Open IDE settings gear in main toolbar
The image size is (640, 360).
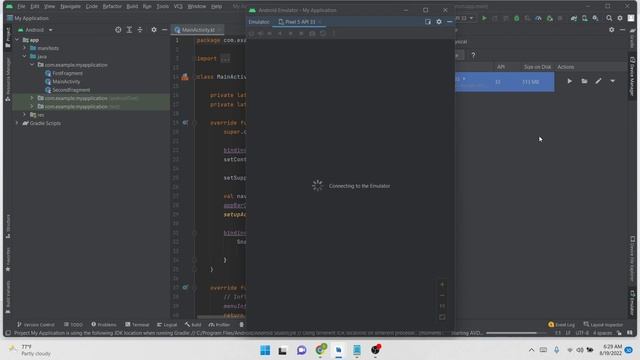pos(620,18)
